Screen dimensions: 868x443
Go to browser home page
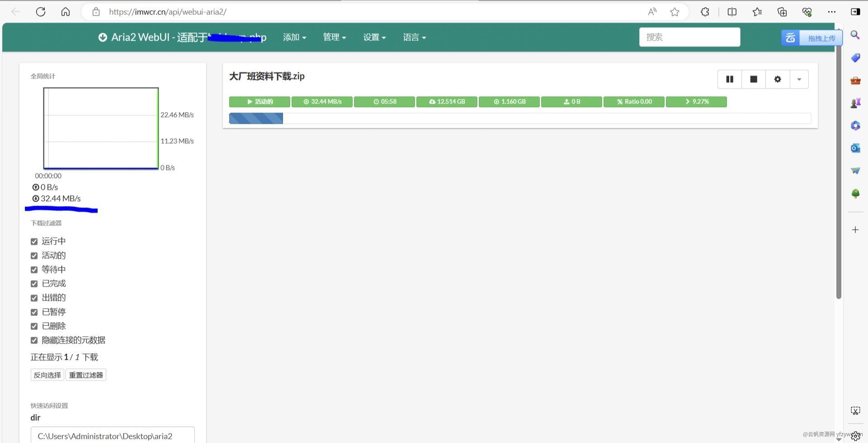coord(66,12)
